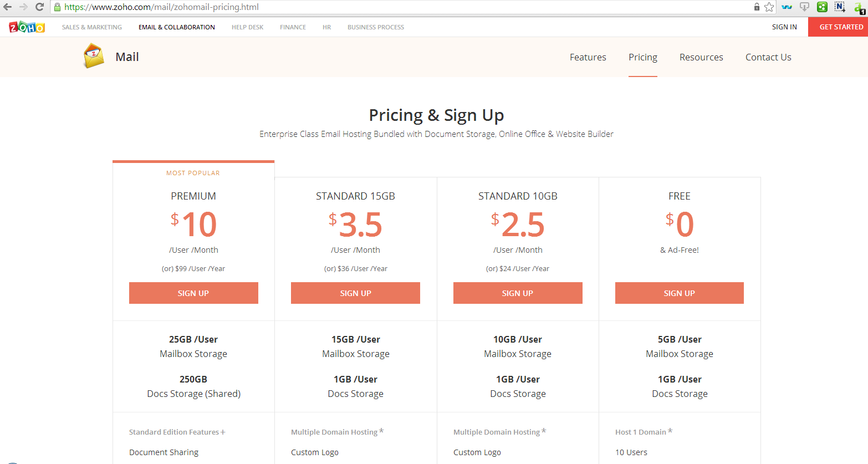The image size is (868, 464).
Task: Click the $0 Free price
Action: pyautogui.click(x=680, y=225)
